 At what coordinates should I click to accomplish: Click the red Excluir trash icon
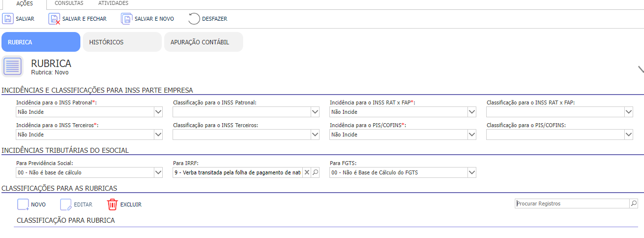pyautogui.click(x=112, y=204)
